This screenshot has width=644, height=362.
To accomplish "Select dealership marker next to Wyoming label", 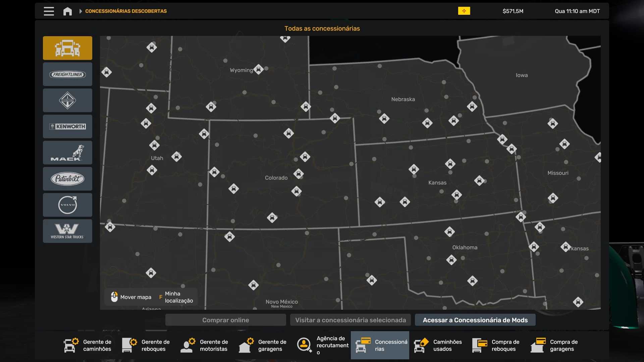I will pos(258,69).
